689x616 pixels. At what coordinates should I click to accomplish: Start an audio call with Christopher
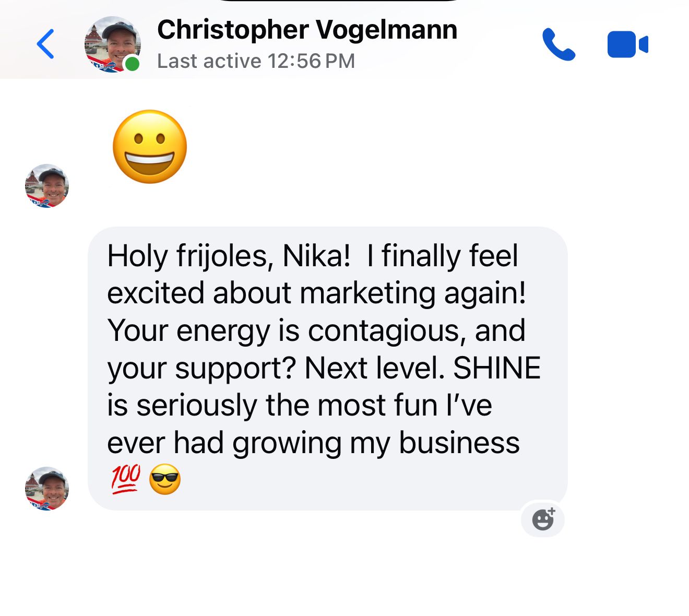point(559,44)
